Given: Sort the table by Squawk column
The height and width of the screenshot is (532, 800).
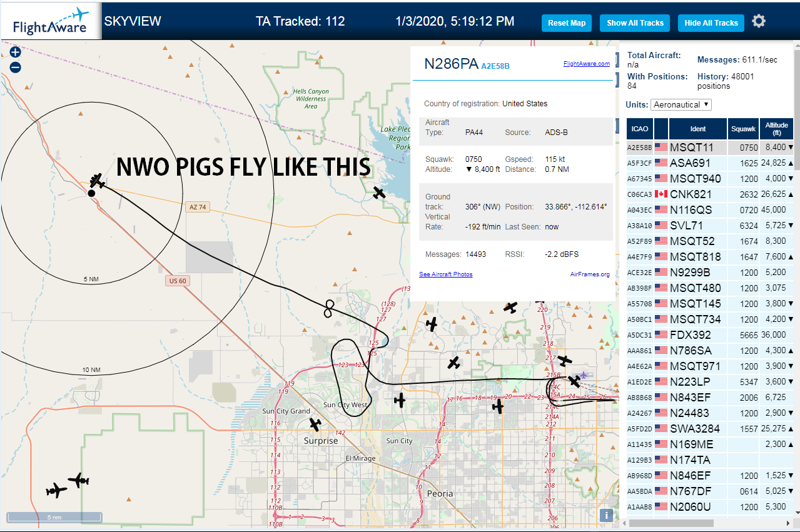Looking at the screenshot, I should [743, 129].
